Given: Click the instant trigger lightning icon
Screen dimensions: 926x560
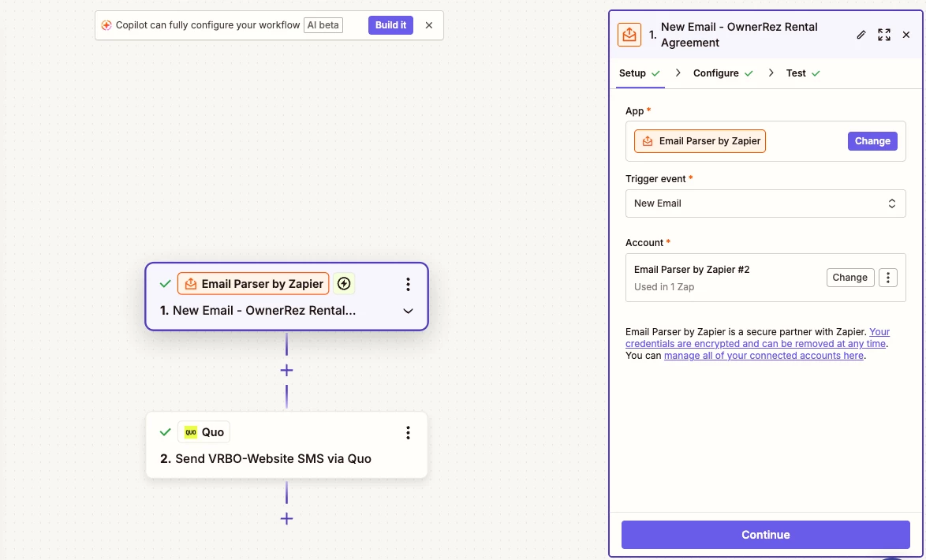Looking at the screenshot, I should pos(344,283).
